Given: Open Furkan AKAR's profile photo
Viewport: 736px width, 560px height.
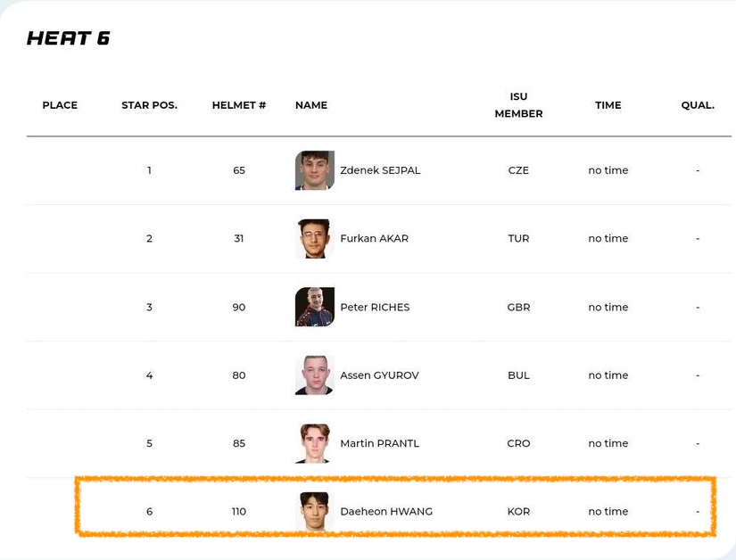Looking at the screenshot, I should point(315,238).
